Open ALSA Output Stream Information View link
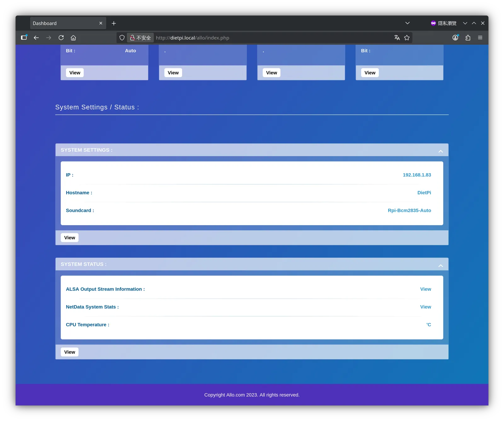 pos(426,289)
